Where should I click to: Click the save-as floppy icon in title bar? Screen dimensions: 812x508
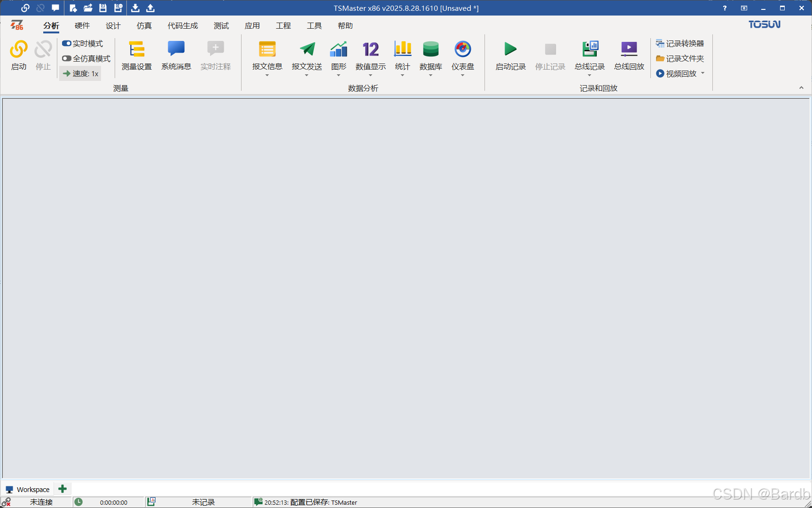coord(118,8)
